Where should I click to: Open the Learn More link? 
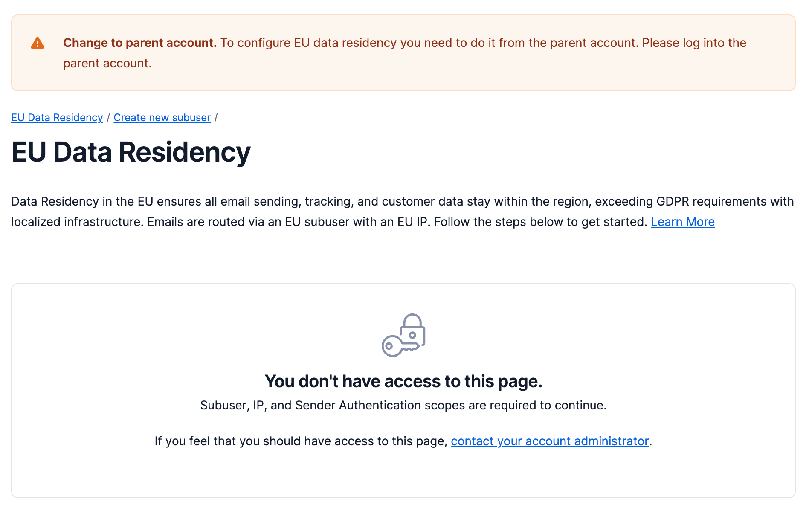pos(682,222)
